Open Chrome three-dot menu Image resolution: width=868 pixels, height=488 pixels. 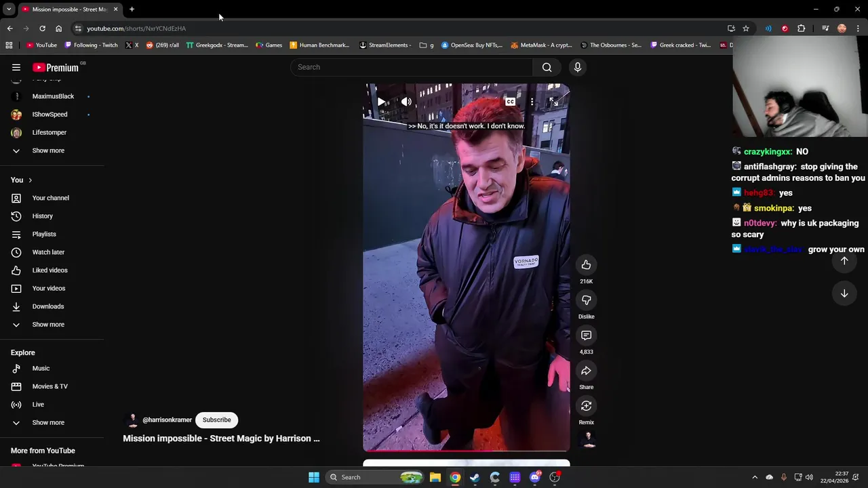tap(859, 28)
